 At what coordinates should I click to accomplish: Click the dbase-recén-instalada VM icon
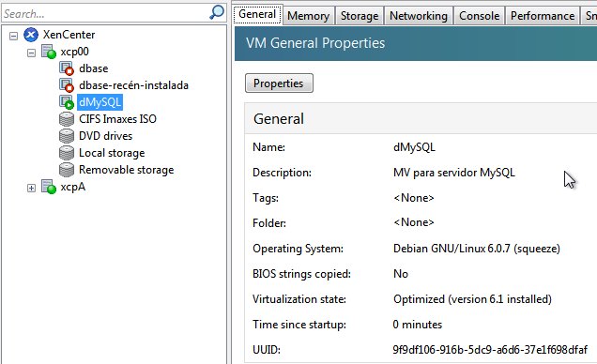67,85
